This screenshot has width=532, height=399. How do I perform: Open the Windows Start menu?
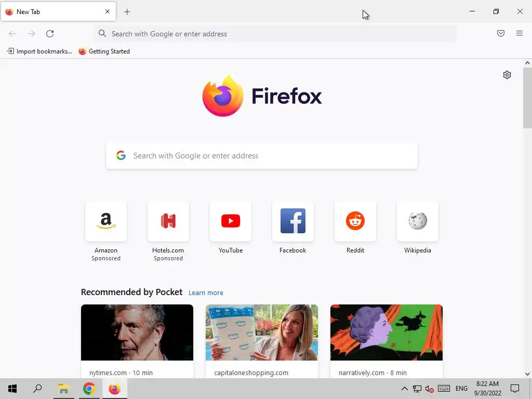pyautogui.click(x=12, y=389)
